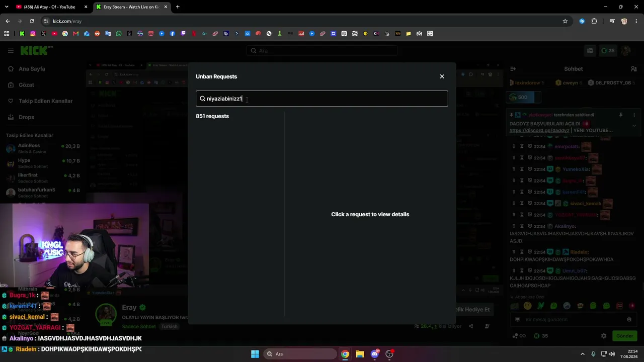This screenshot has width=644, height=362.
Task: Open the Facebook bookmark
Action: 172,34
